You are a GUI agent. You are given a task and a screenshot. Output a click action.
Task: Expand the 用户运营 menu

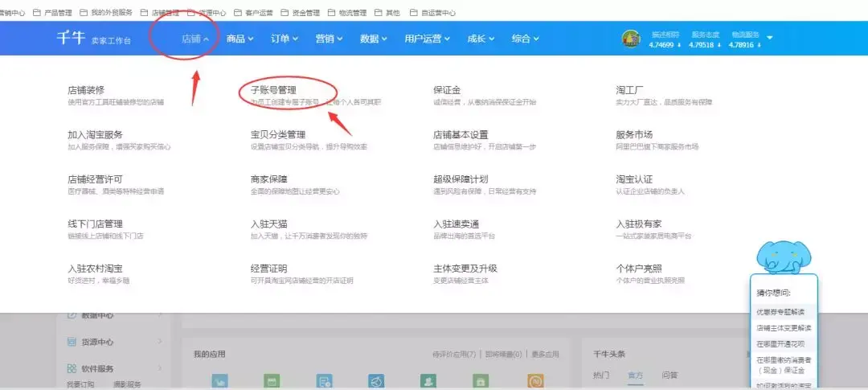pos(428,39)
